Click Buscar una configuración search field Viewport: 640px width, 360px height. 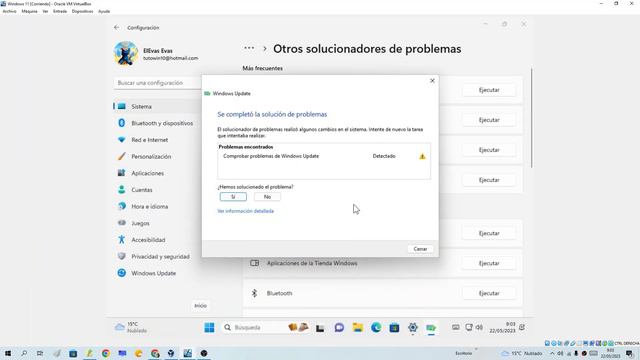[x=158, y=83]
